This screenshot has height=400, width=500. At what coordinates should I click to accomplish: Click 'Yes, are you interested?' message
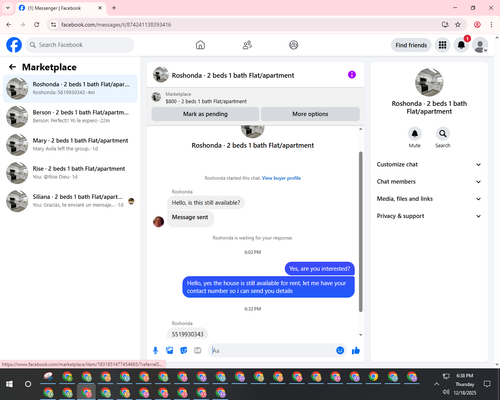pyautogui.click(x=319, y=269)
